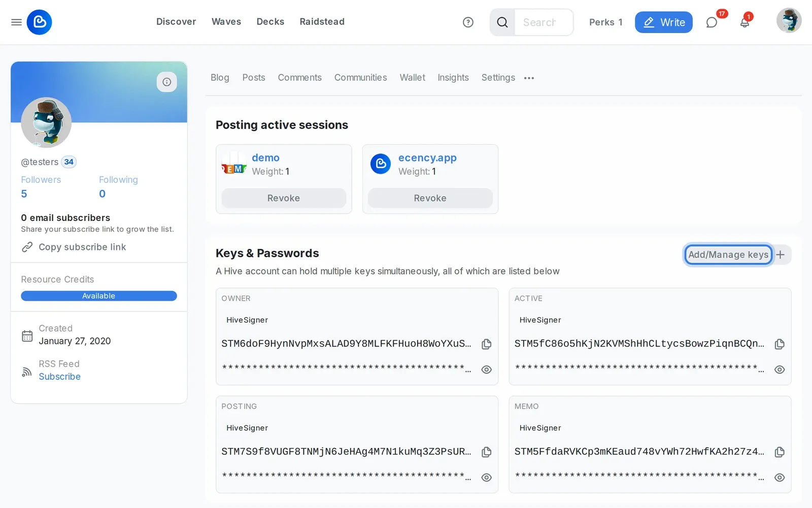
Task: Revoke the demo posting session
Action: tap(284, 198)
